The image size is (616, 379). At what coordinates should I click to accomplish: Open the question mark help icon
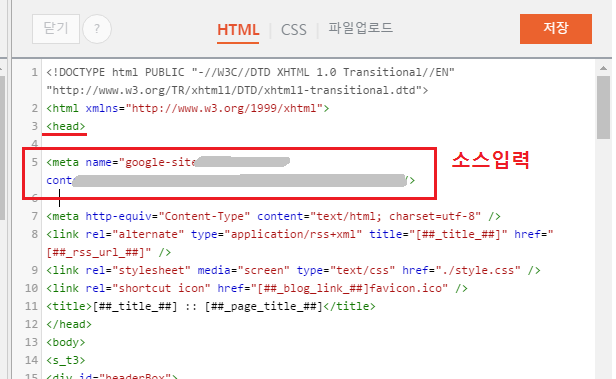[x=97, y=29]
